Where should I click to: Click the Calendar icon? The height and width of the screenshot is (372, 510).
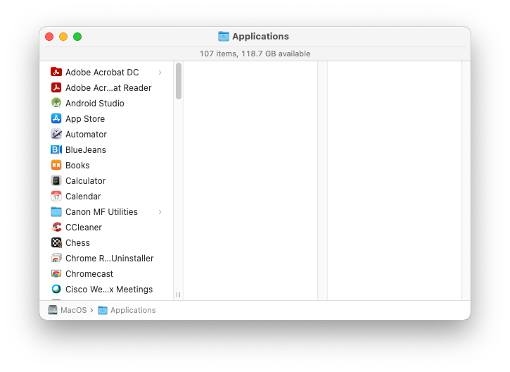pyautogui.click(x=56, y=196)
